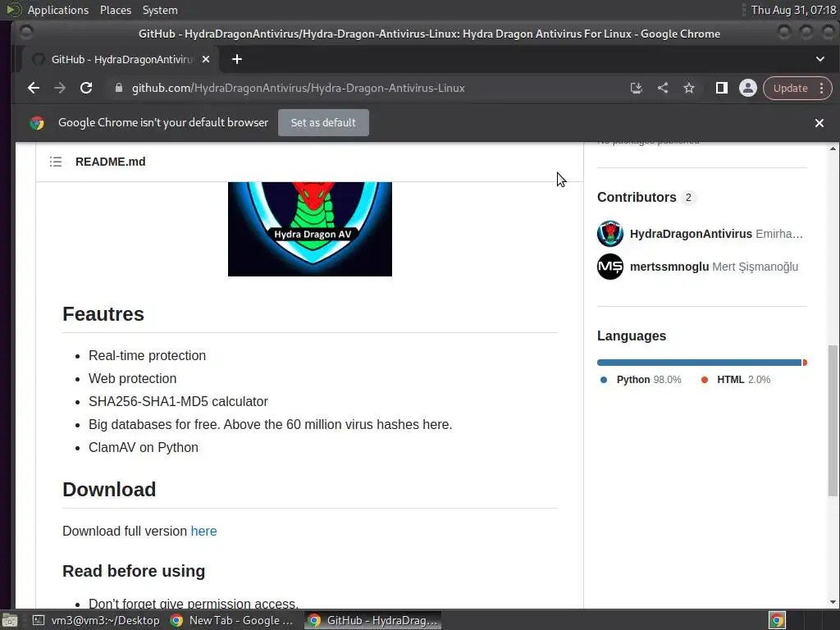Switch to New Tab Google taskbar window
Image resolution: width=840 pixels, height=630 pixels.
[231, 620]
